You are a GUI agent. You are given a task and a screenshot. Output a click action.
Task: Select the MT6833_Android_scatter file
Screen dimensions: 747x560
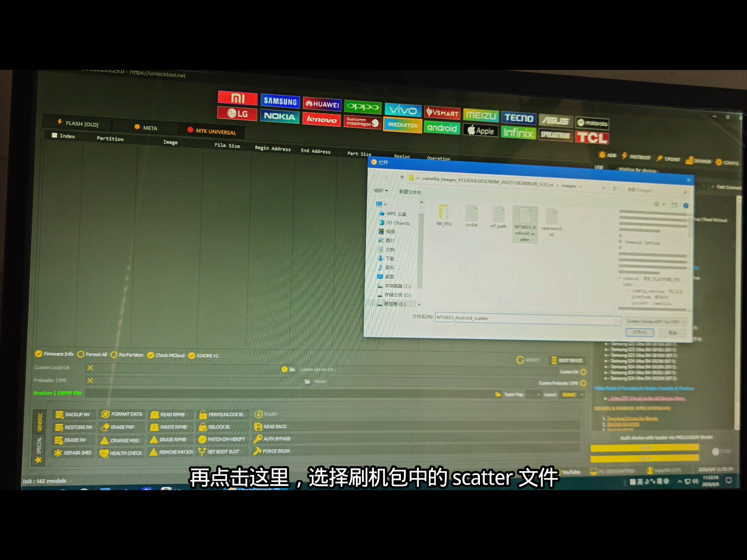coord(525,224)
